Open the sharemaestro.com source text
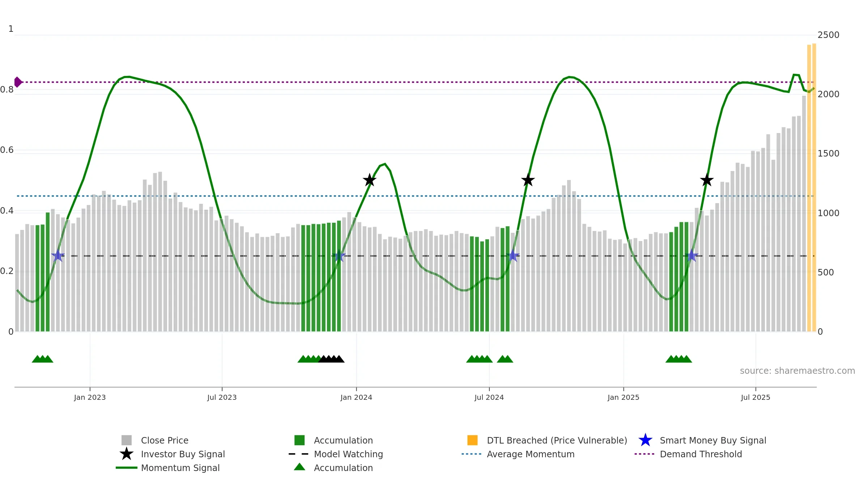Screen dimensions: 868x488 click(797, 371)
